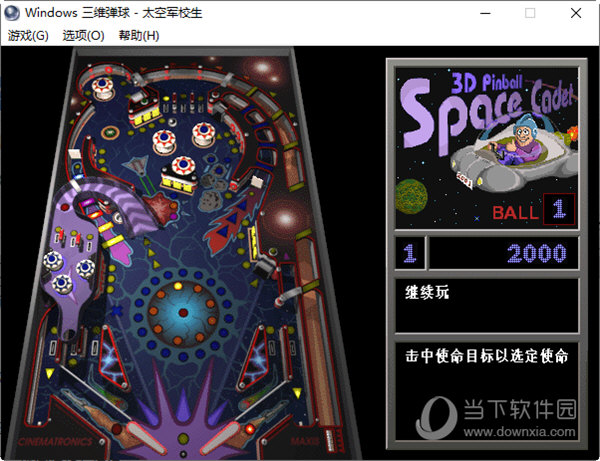The width and height of the screenshot is (600, 461).
Task: Click the green round target ring
Action: click(110, 133)
